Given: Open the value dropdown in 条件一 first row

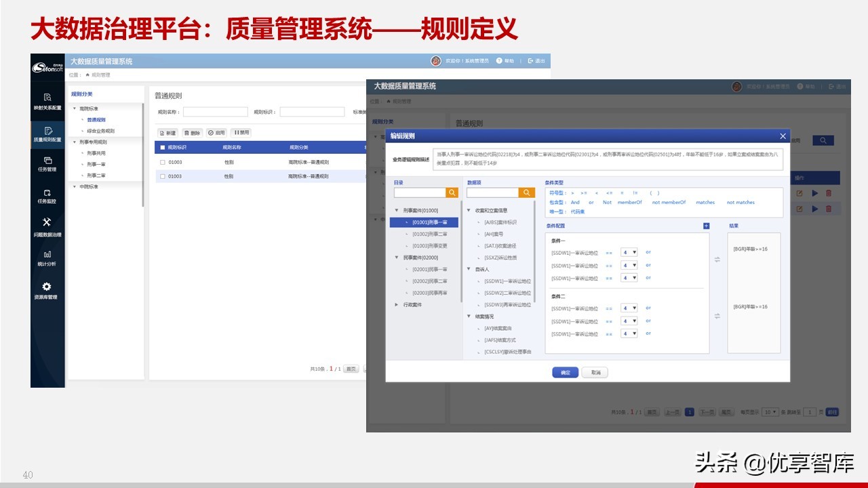Looking at the screenshot, I should pyautogui.click(x=629, y=253).
